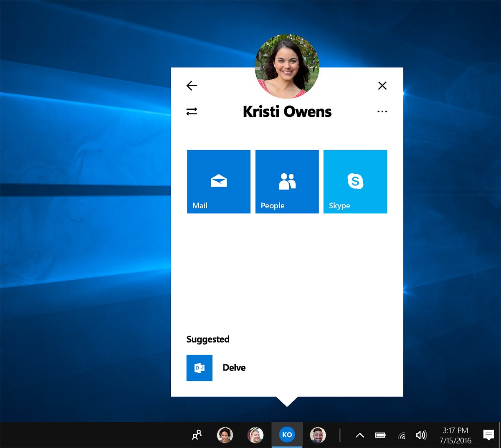Check the battery status icon
Viewport: 501px width, 448px height.
[x=380, y=435]
